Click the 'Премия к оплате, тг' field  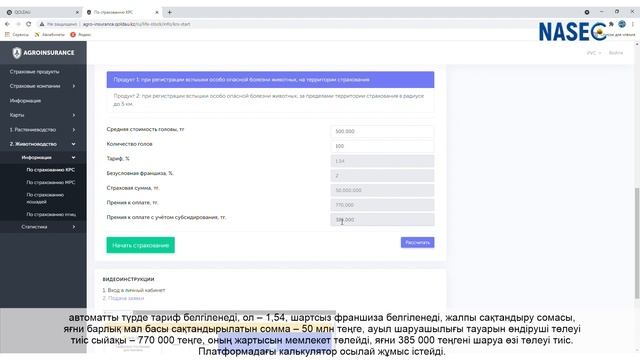click(382, 205)
